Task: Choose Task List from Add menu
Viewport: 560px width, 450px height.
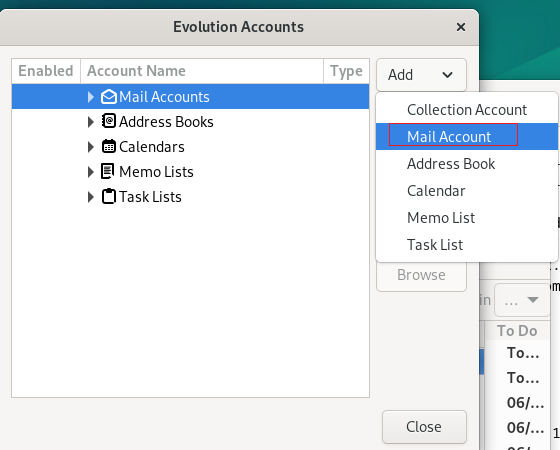Action: tap(467, 245)
